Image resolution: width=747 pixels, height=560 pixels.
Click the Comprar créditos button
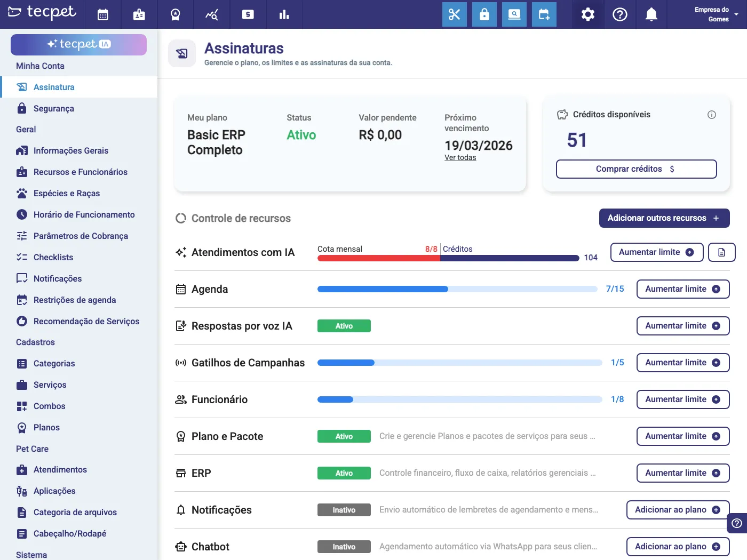pyautogui.click(x=636, y=169)
